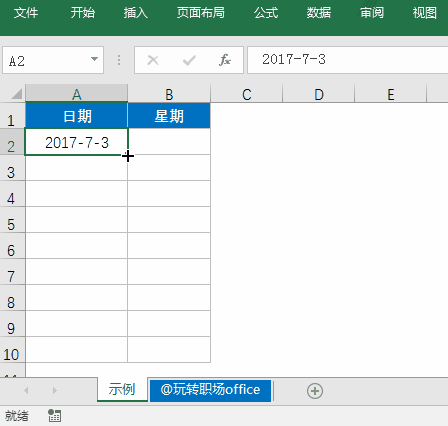Select row 1 header
The width and height of the screenshot is (448, 426).
(x=12, y=116)
